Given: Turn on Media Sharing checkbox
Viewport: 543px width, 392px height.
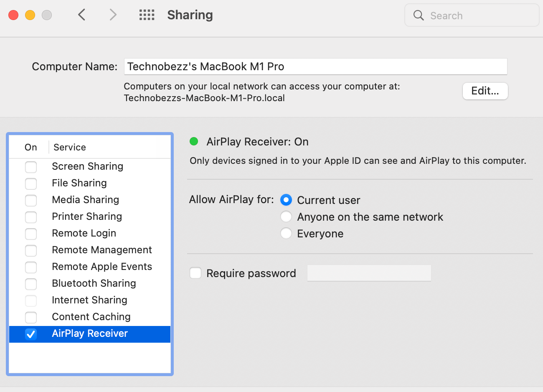Looking at the screenshot, I should pos(31,200).
